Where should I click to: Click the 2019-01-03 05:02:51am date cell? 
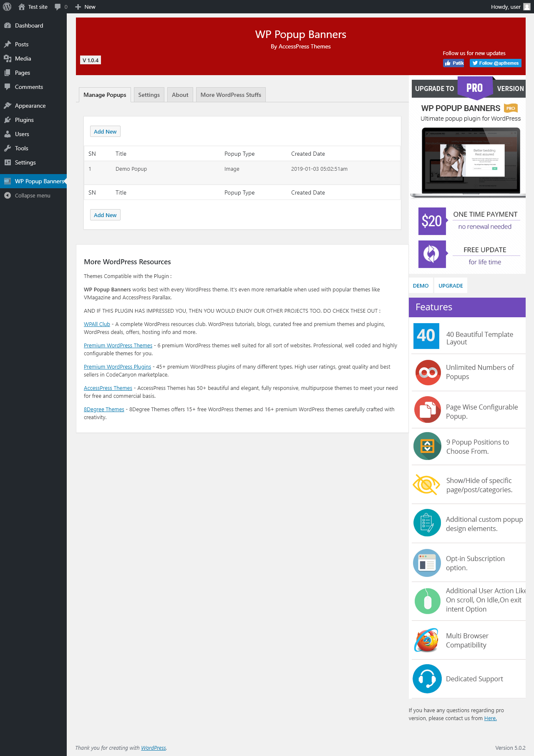coord(319,169)
